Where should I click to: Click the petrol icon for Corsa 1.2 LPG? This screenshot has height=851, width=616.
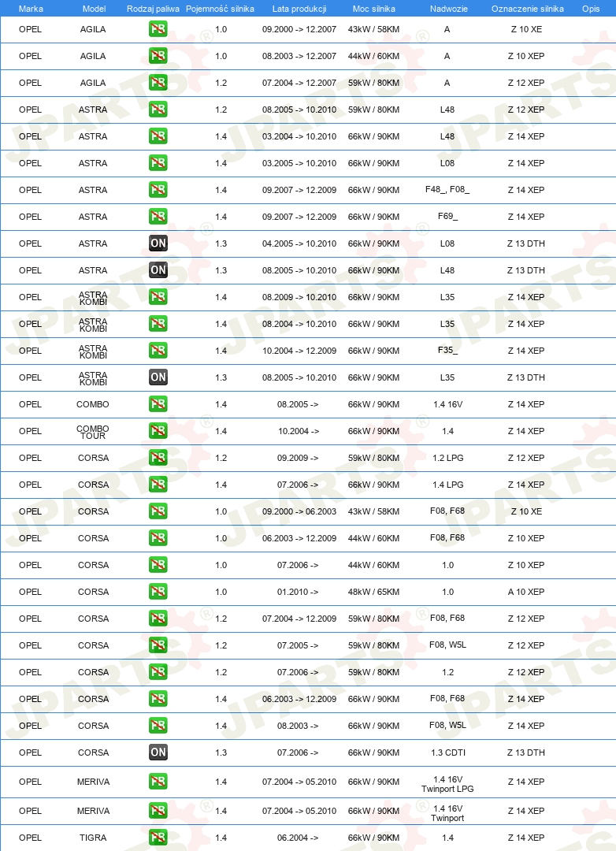[x=158, y=458]
